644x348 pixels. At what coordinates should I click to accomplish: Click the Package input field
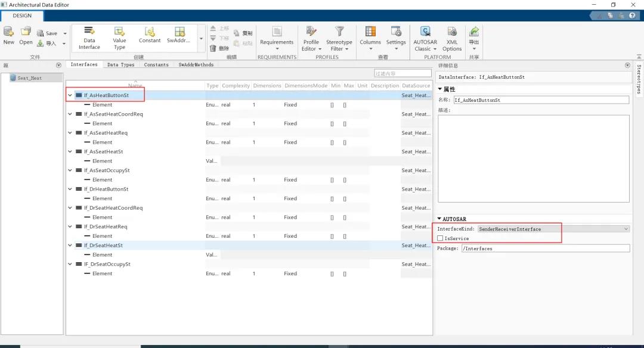pos(545,248)
